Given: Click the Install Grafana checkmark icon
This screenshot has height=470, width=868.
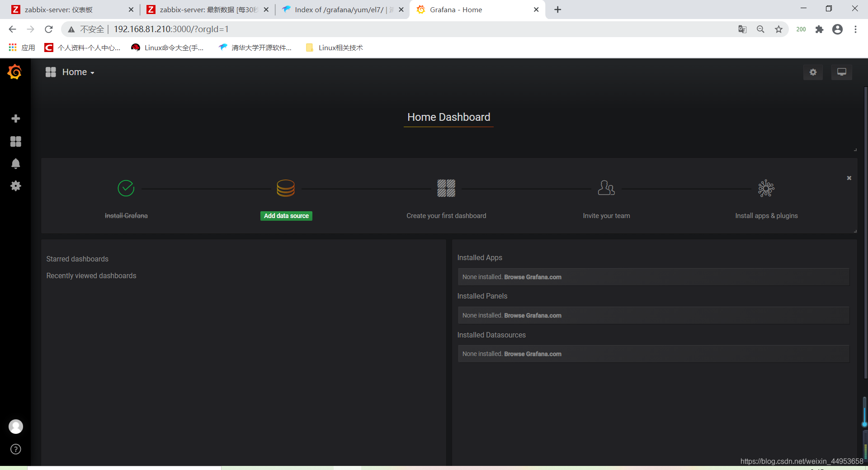Looking at the screenshot, I should pos(126,188).
